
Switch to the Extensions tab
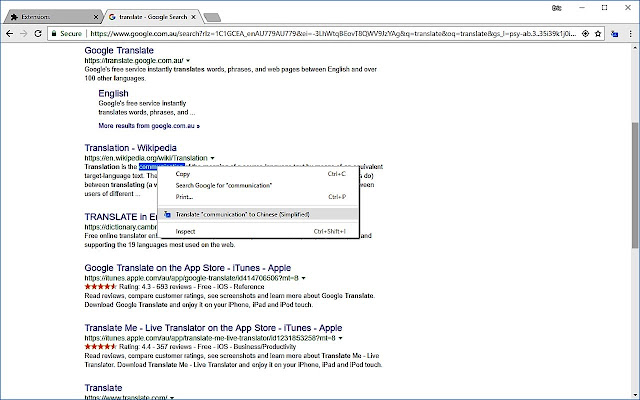tap(52, 17)
